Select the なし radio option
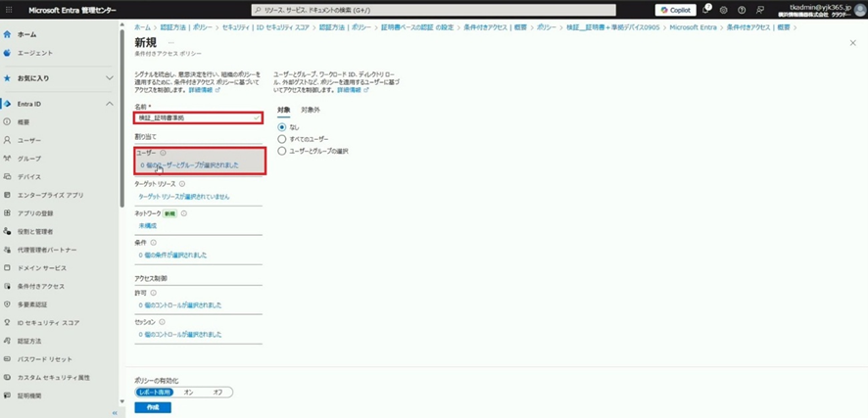Screen dimensions: 868x418 click(x=283, y=127)
